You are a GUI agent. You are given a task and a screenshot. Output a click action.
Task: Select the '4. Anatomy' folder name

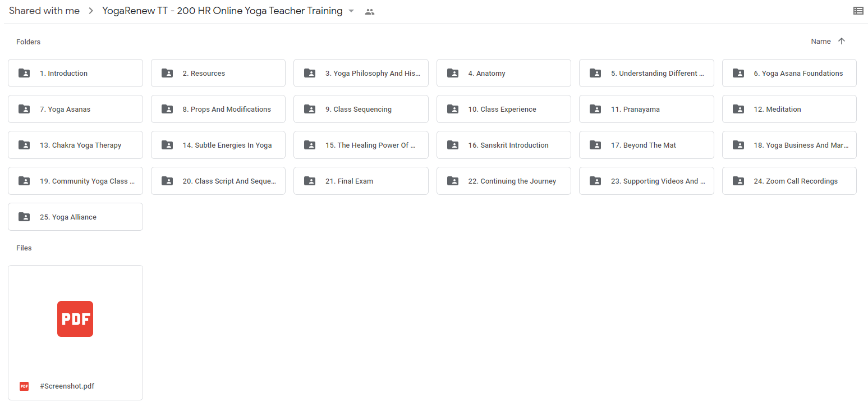point(486,74)
